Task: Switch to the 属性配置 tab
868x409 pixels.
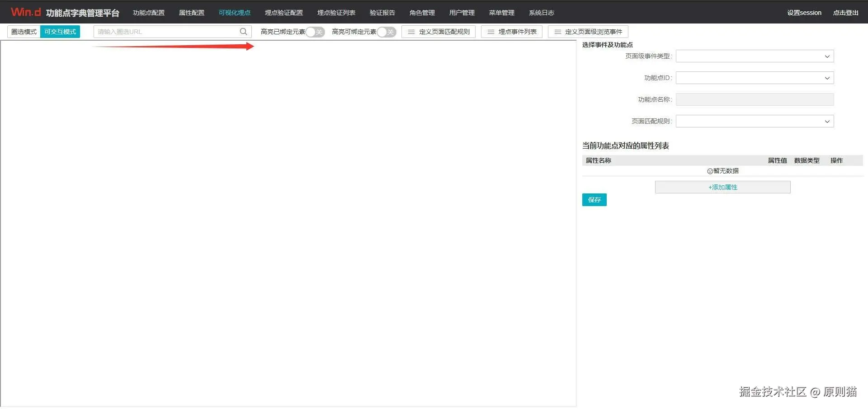Action: click(x=191, y=12)
